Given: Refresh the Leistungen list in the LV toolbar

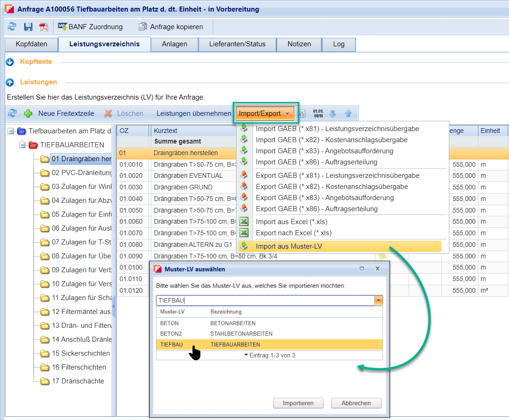Looking at the screenshot, I should 12,113.
